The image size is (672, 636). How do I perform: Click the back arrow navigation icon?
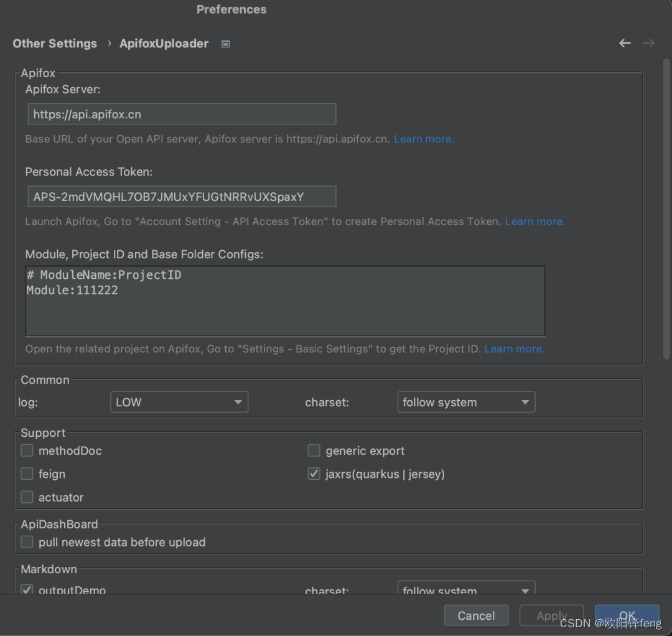click(x=625, y=44)
